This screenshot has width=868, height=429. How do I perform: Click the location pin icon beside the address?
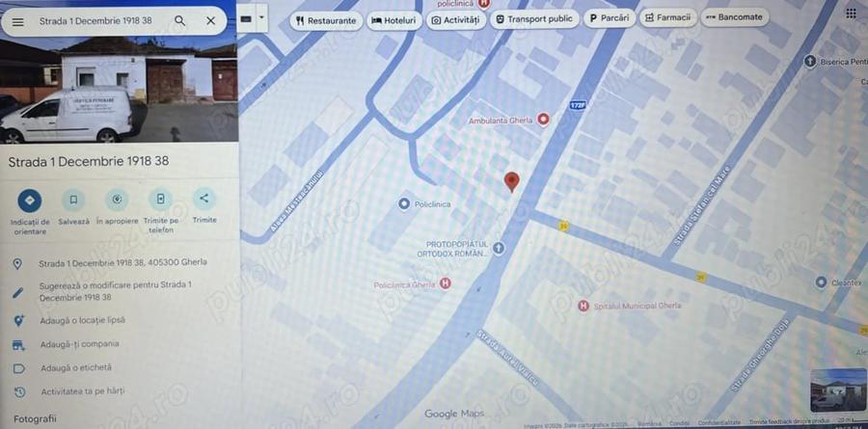(17, 263)
